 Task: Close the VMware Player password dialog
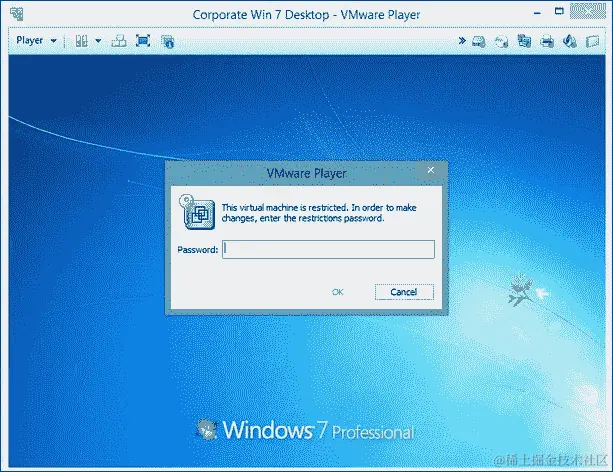coord(431,170)
